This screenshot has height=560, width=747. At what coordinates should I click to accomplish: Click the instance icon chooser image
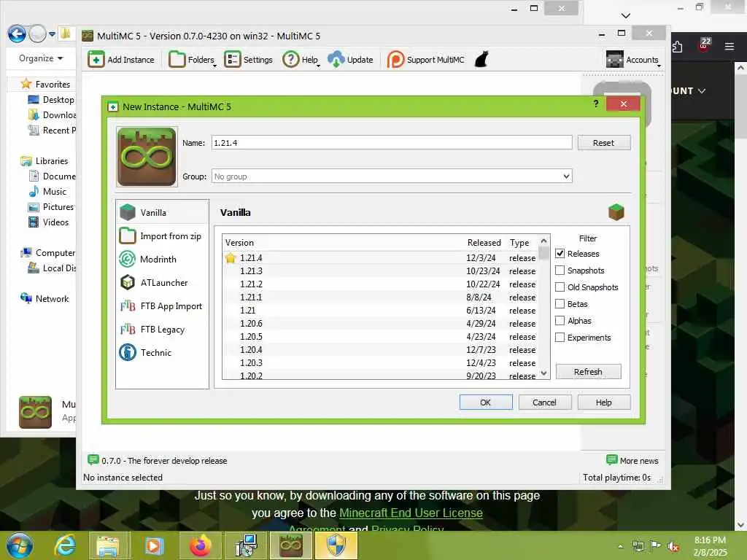coord(147,157)
